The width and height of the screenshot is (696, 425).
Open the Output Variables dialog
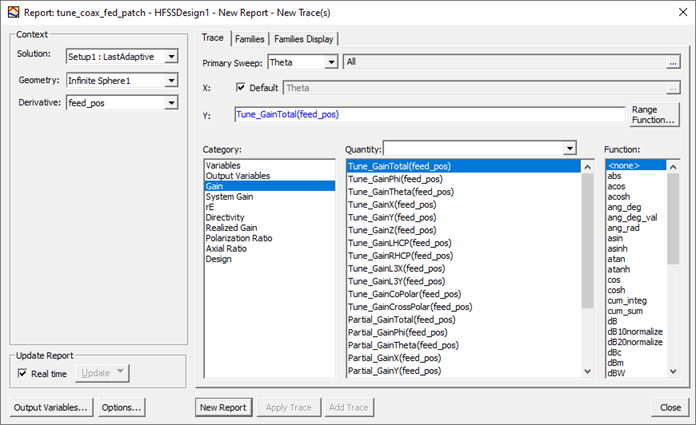point(50,407)
